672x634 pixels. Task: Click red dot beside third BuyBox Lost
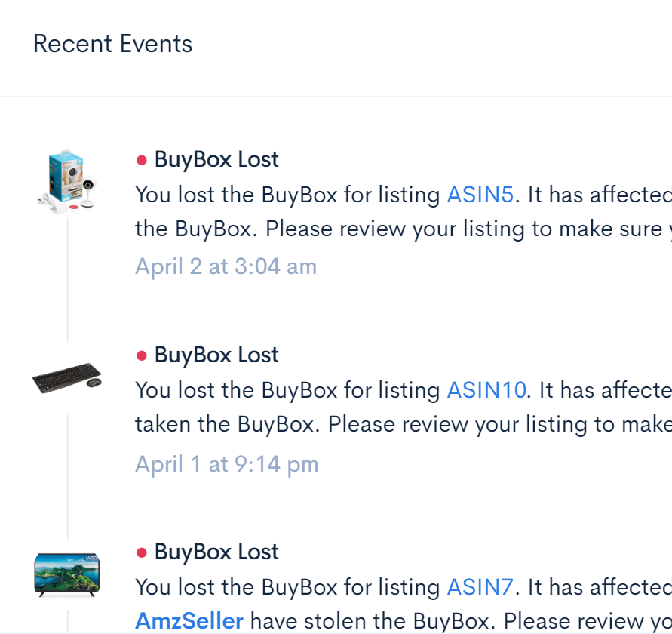pos(142,552)
